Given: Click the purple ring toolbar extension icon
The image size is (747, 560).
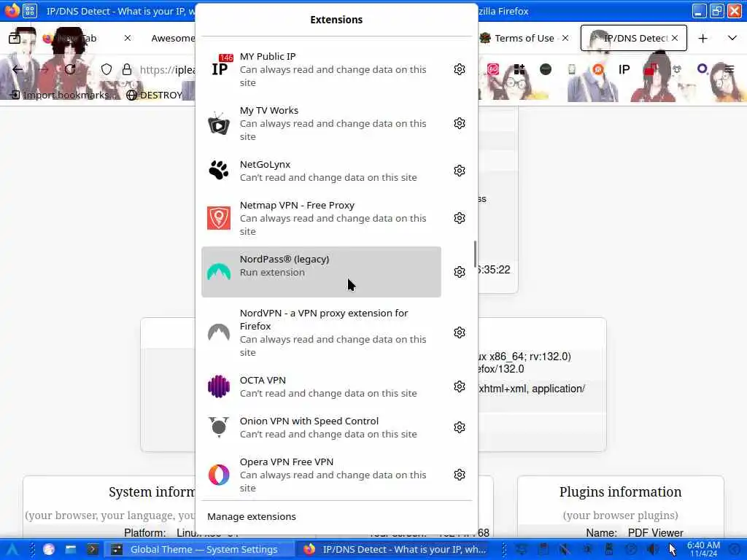Looking at the screenshot, I should [703, 69].
